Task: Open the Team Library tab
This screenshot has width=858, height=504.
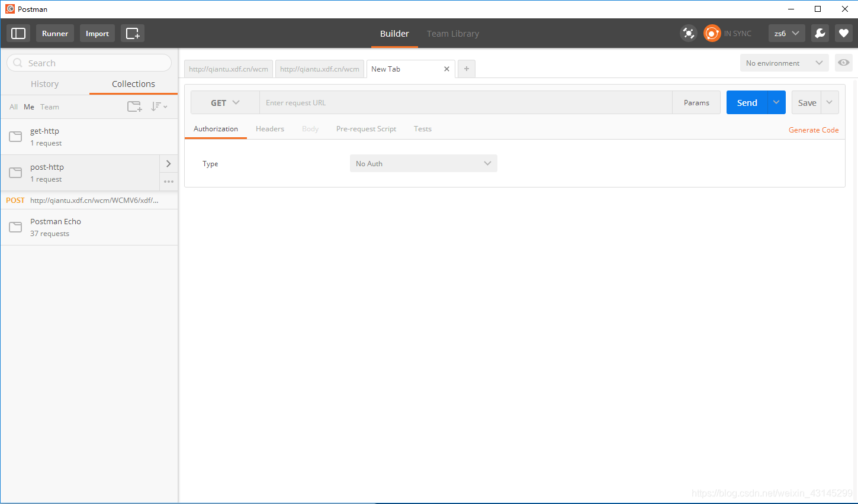Action: [x=453, y=34]
